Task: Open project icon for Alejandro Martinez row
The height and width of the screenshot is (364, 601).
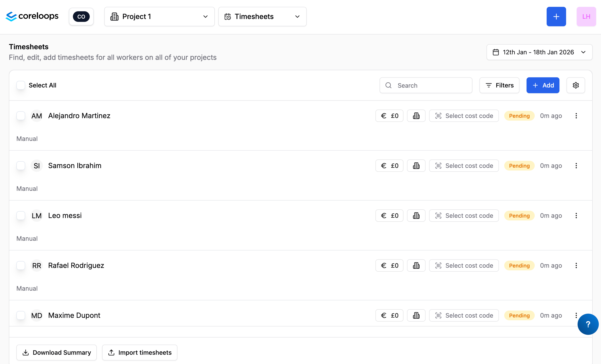Action: [x=416, y=116]
